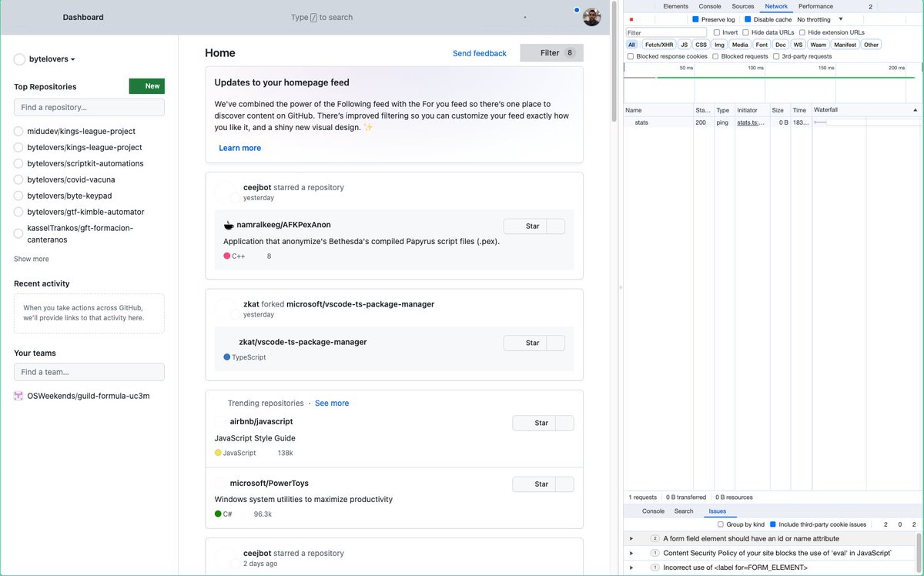Check Hide extension URLs
This screenshot has width=924, height=576.
tap(802, 32)
